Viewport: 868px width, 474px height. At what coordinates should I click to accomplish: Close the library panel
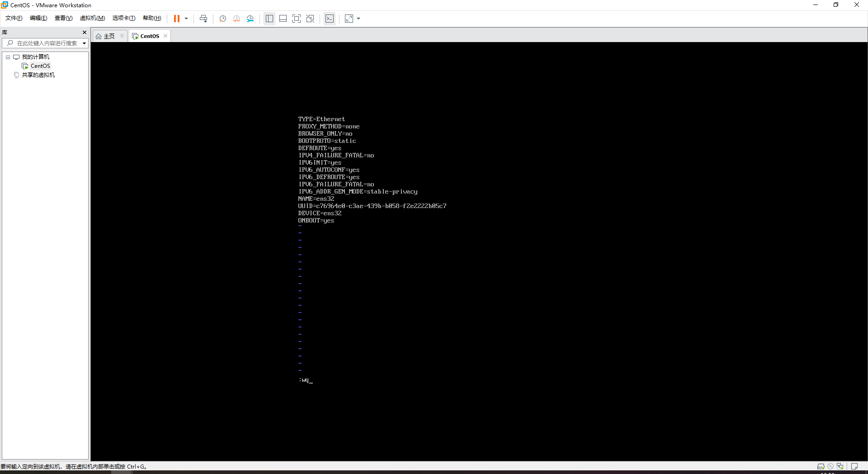click(85, 32)
